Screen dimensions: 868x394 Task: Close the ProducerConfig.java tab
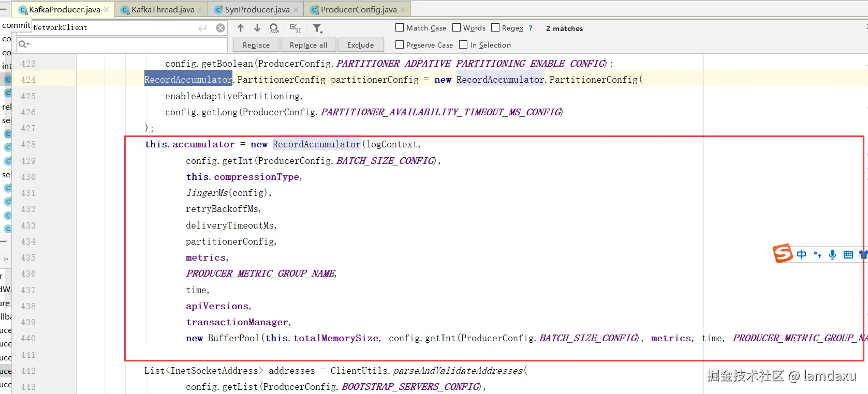pyautogui.click(x=403, y=9)
